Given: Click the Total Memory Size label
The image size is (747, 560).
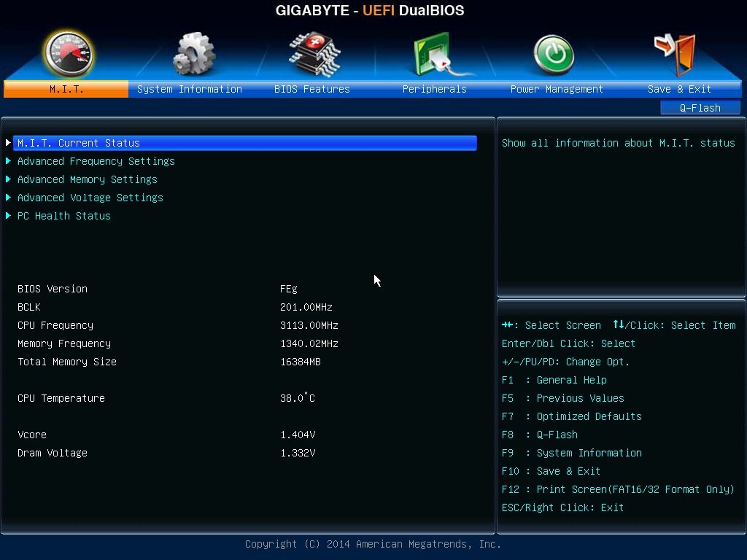Looking at the screenshot, I should (66, 362).
